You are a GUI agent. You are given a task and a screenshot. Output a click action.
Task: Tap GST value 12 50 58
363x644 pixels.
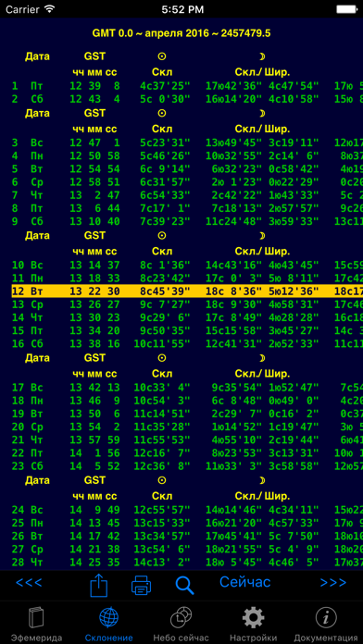(x=95, y=156)
